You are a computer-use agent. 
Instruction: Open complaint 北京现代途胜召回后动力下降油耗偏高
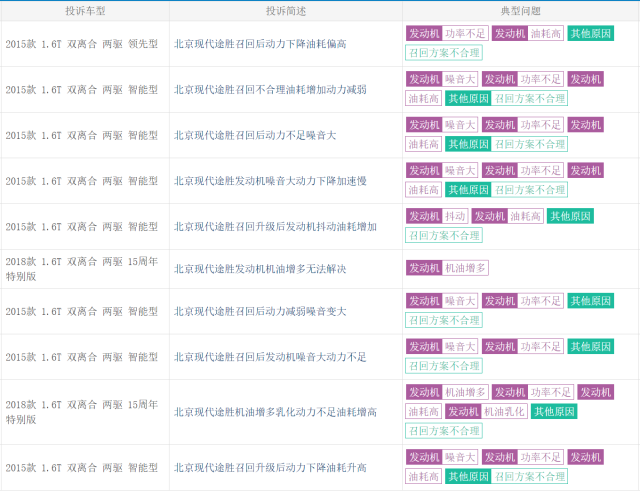click(x=260, y=44)
